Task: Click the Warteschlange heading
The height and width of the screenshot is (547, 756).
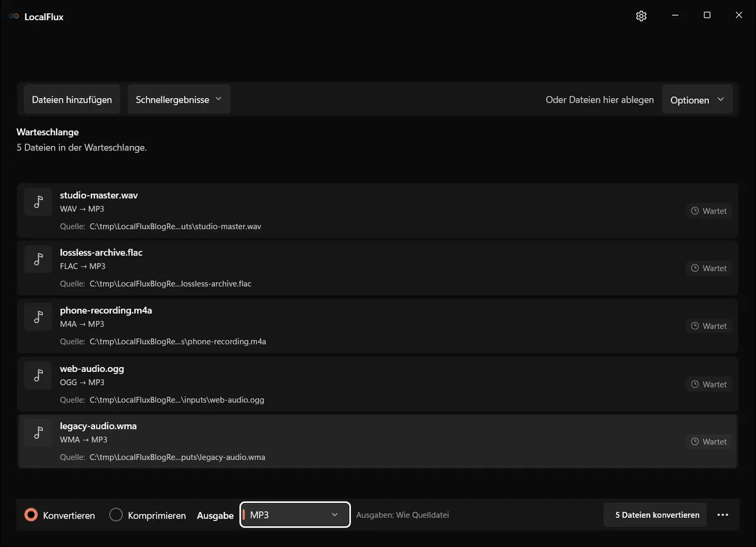Action: [47, 132]
